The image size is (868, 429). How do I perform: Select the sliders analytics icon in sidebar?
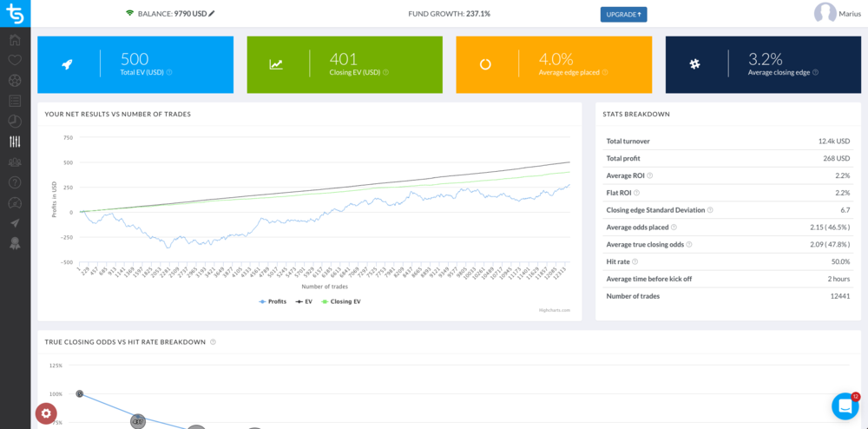point(15,142)
